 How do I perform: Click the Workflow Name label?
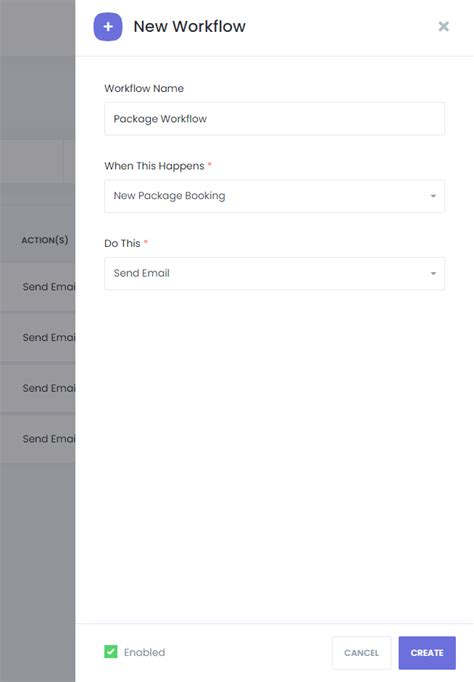[144, 88]
